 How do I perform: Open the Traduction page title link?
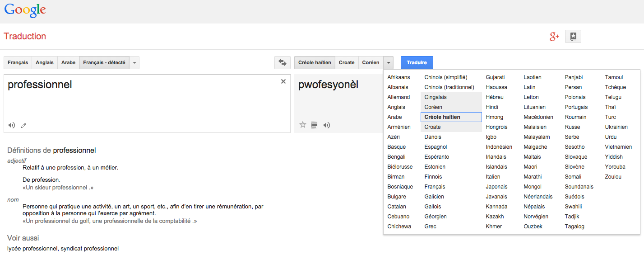25,37
